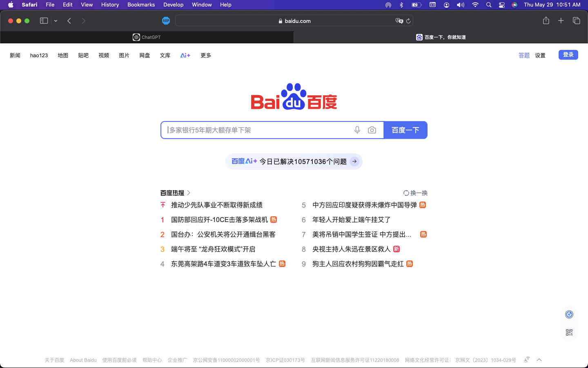Viewport: 588px width, 368px height.
Task: Open the hao123 link
Action: (39, 55)
